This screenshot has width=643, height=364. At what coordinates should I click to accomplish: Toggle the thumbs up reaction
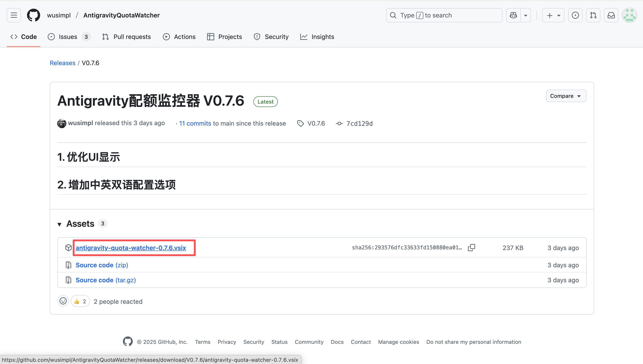point(80,301)
